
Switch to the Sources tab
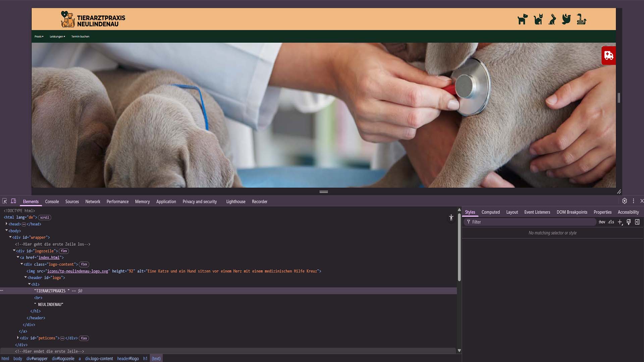tap(72, 201)
